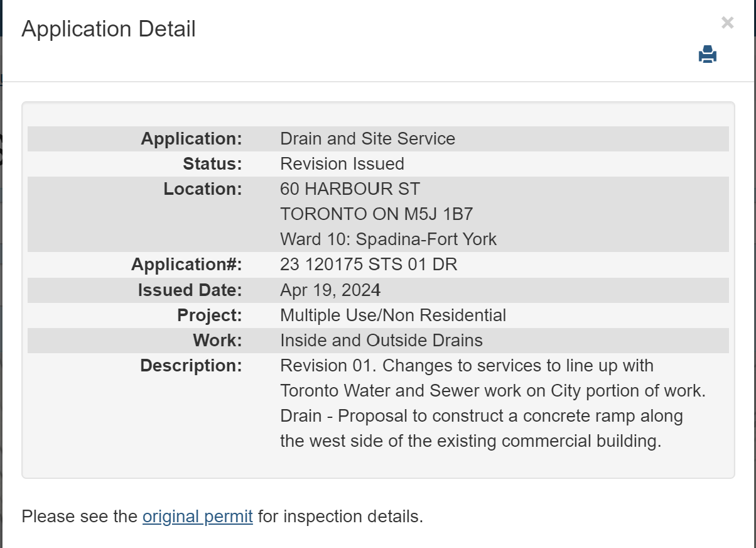The image size is (756, 548).
Task: Open the original permit link
Action: (198, 517)
